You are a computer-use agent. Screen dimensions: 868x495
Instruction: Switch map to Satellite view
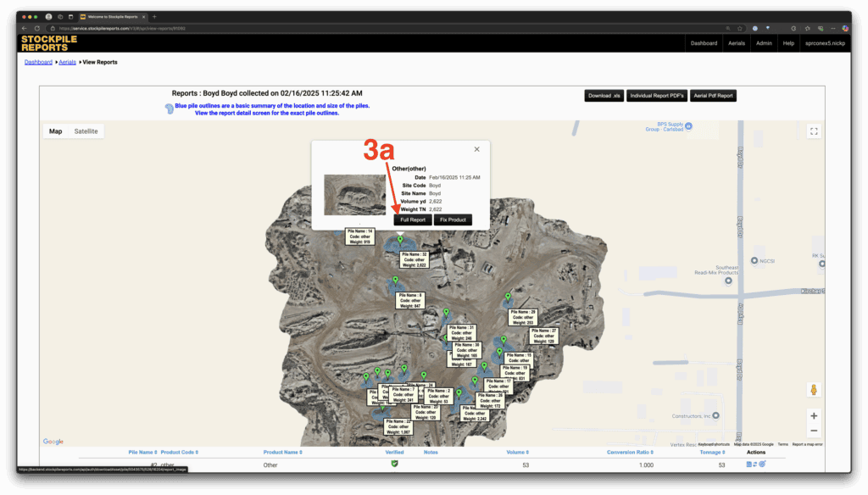(x=86, y=131)
